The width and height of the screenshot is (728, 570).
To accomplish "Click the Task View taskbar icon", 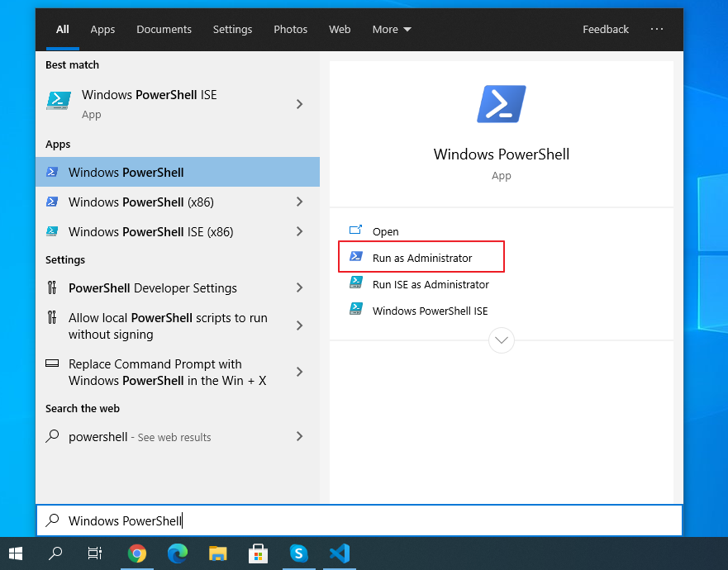I will coord(95,553).
